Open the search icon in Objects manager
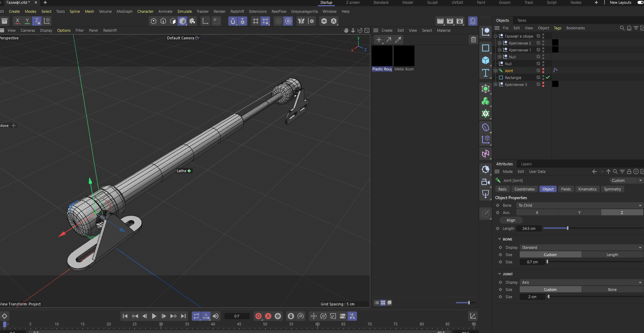This screenshot has height=333, width=644. coord(622,28)
